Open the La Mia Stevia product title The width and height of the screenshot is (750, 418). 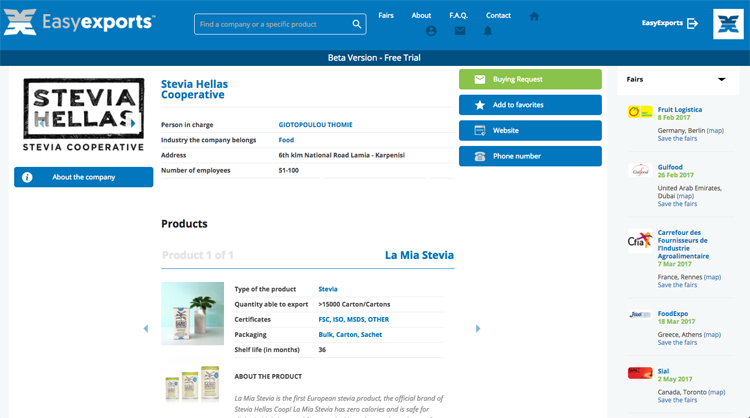click(x=419, y=255)
